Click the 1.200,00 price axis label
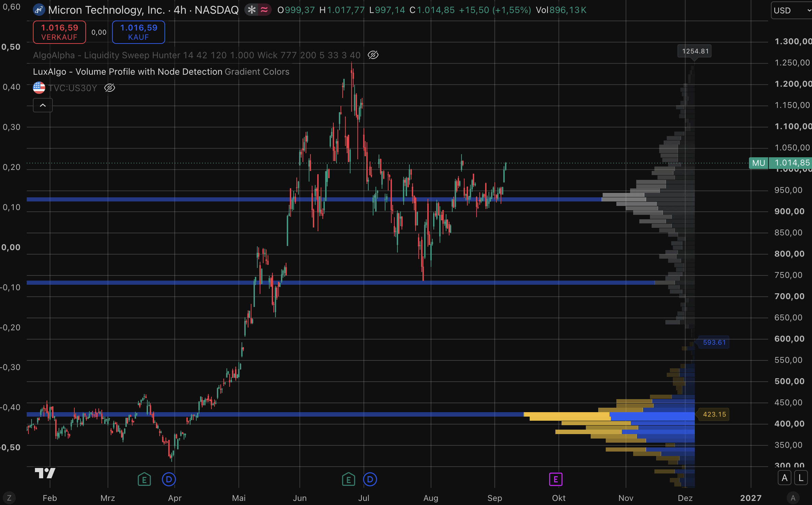 793,84
